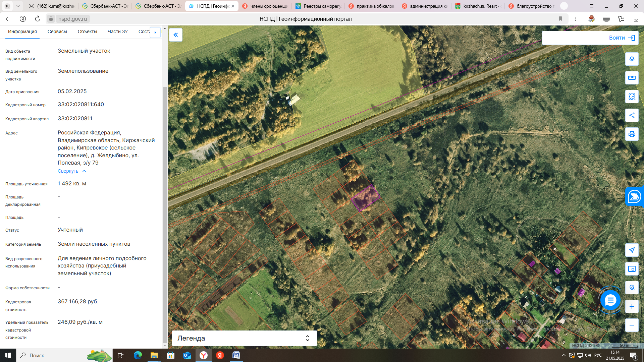Select the ruler measurement tool

coord(632,78)
